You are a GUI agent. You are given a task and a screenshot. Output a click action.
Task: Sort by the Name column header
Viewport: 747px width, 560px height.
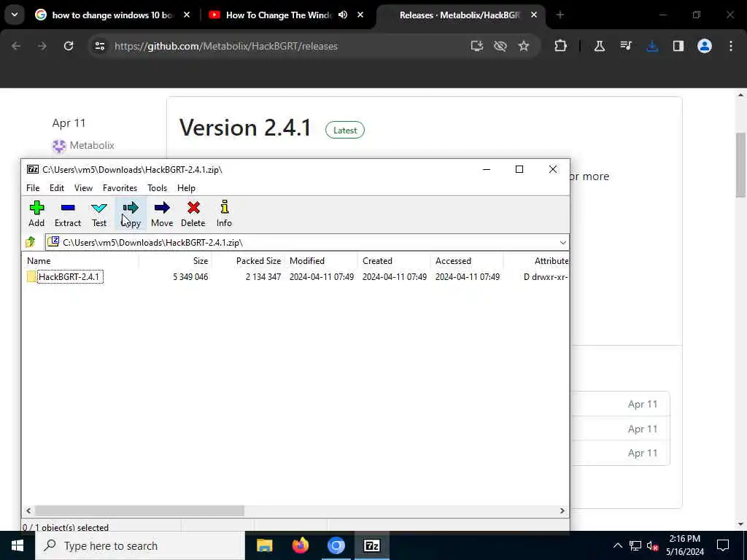[x=80, y=261]
